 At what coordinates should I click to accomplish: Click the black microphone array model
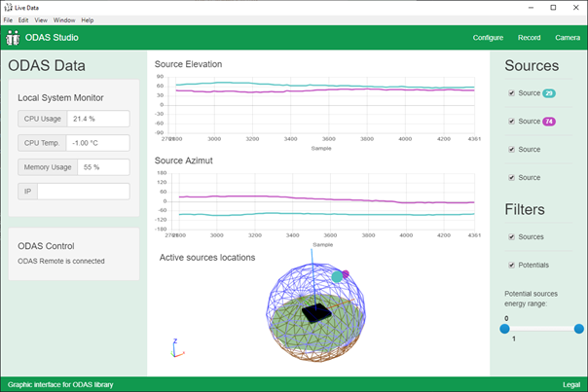point(316,313)
